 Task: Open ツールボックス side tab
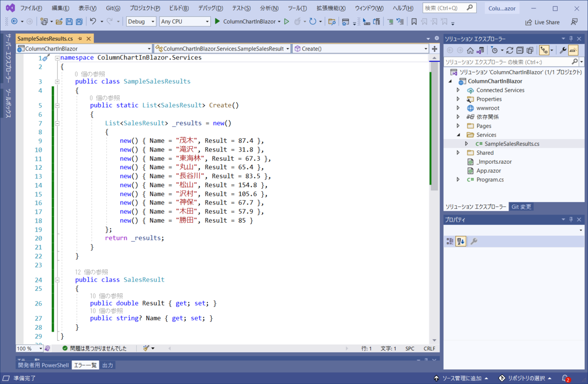(8, 103)
